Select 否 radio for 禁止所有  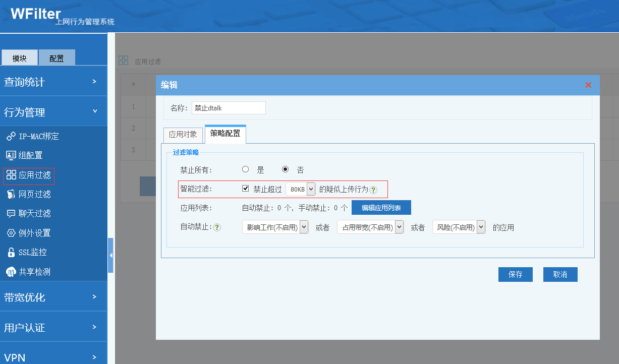(285, 169)
